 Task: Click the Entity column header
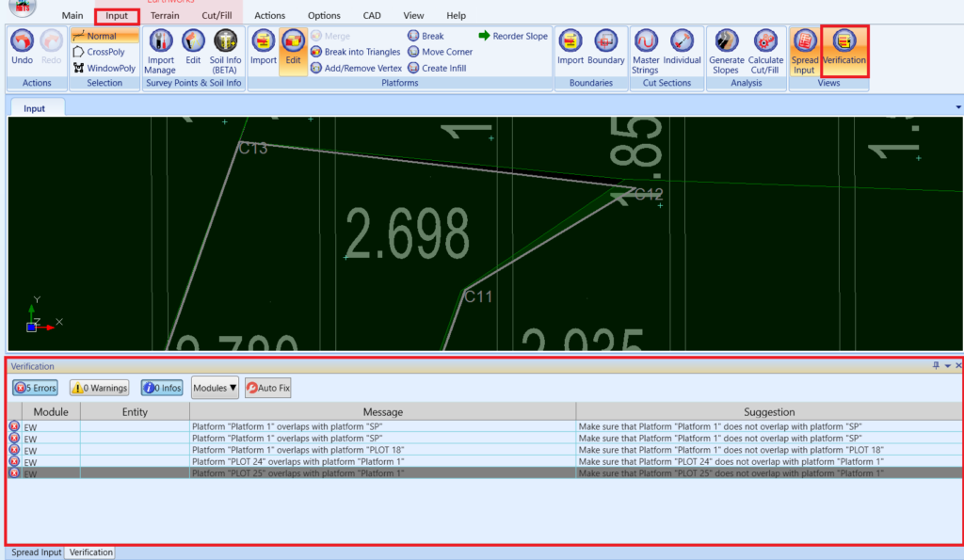tap(135, 412)
